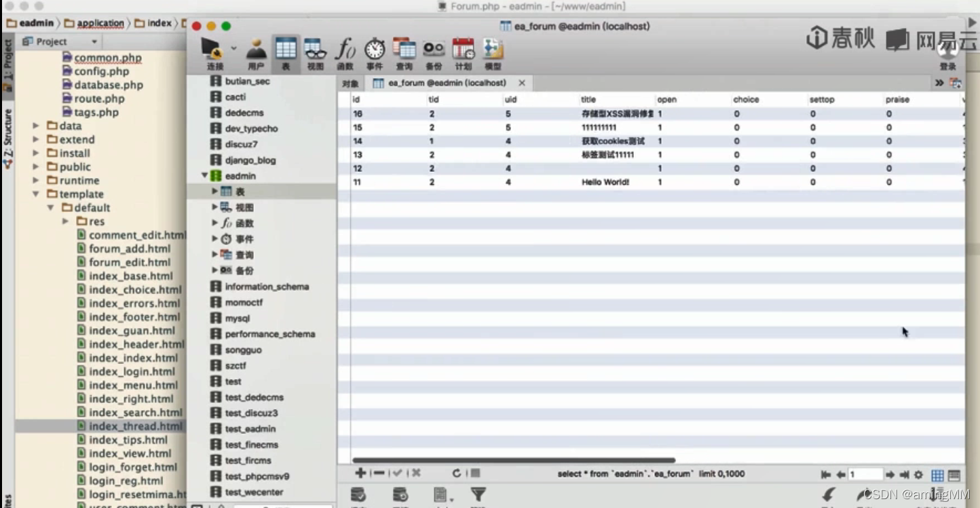Open the 连接 connection toolbar icon
This screenshot has width=980, height=508.
pos(214,54)
